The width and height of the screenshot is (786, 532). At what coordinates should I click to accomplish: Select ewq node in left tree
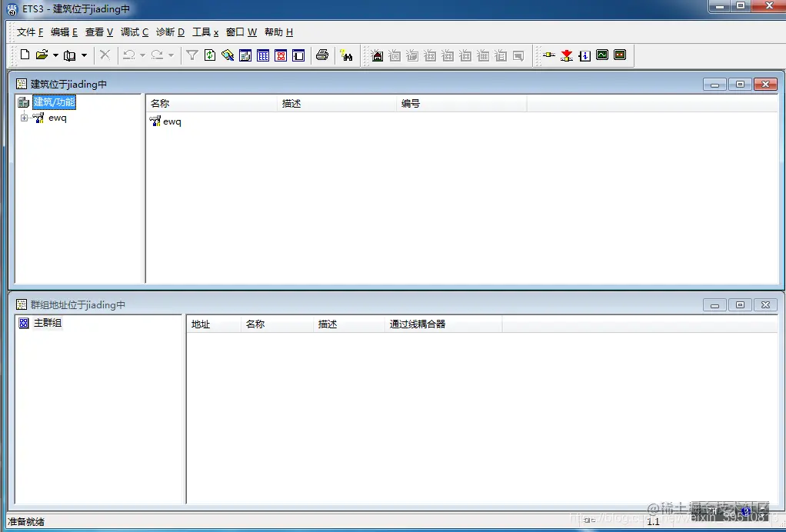[58, 118]
